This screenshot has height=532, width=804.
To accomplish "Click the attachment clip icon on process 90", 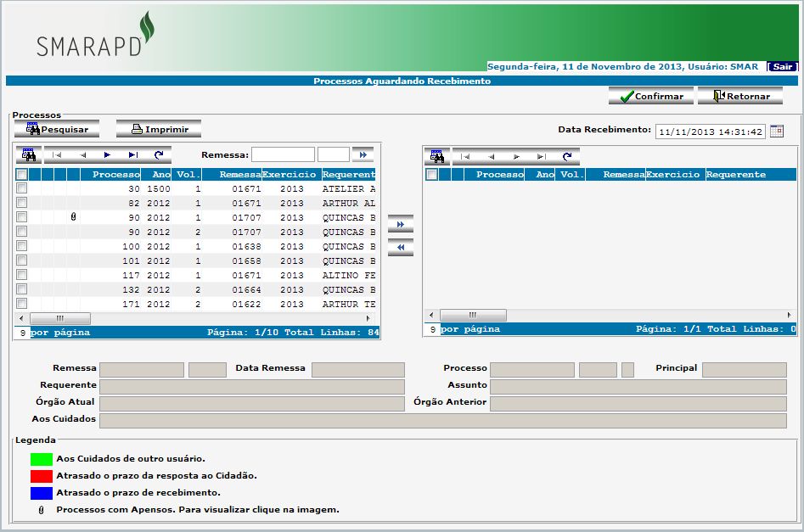I will coord(73,217).
